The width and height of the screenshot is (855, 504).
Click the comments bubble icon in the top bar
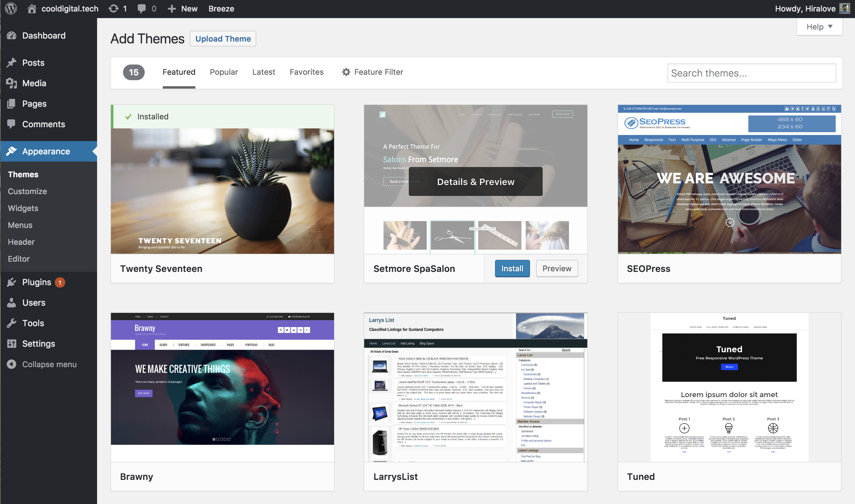(142, 9)
